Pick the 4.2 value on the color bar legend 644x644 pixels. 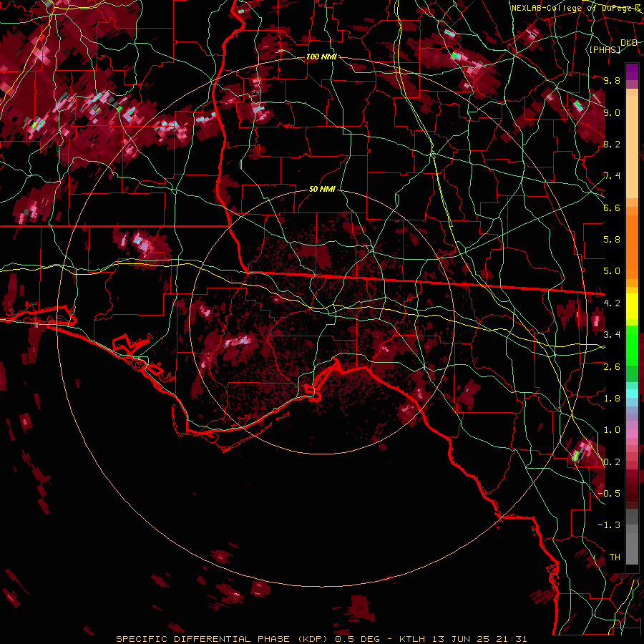point(612,303)
